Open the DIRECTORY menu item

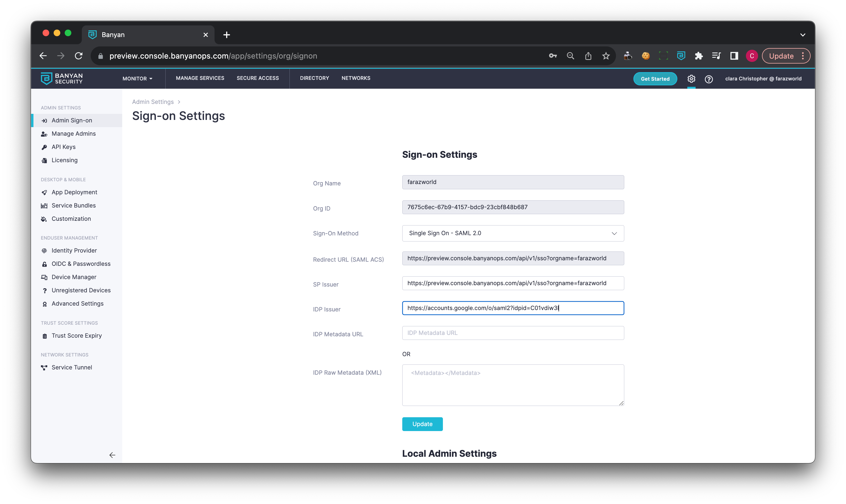click(x=314, y=78)
